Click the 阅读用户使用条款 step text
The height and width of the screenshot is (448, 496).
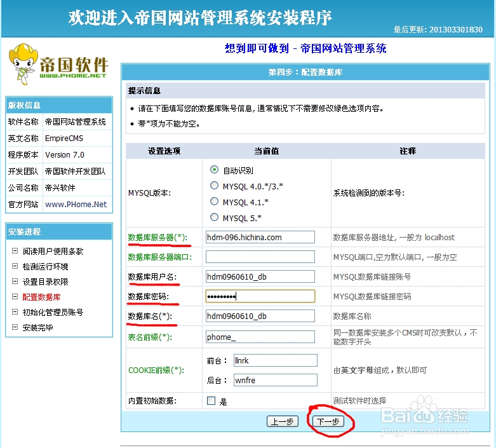point(53,252)
